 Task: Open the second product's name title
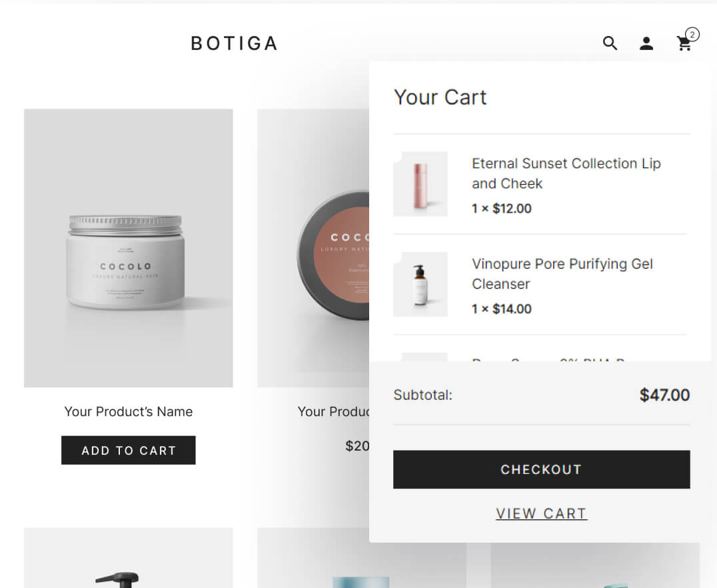tap(333, 411)
